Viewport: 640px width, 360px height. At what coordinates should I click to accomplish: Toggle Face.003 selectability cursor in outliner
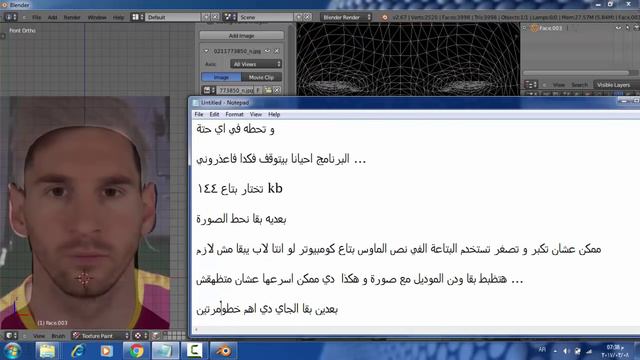[628, 28]
